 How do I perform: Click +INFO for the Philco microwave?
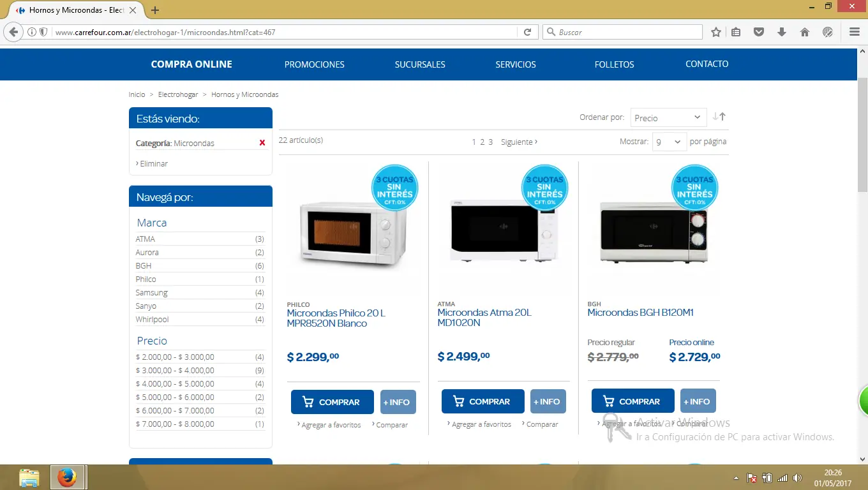[x=398, y=402]
